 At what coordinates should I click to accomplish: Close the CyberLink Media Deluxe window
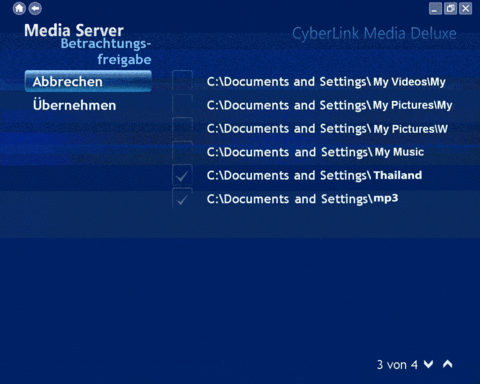[465, 9]
